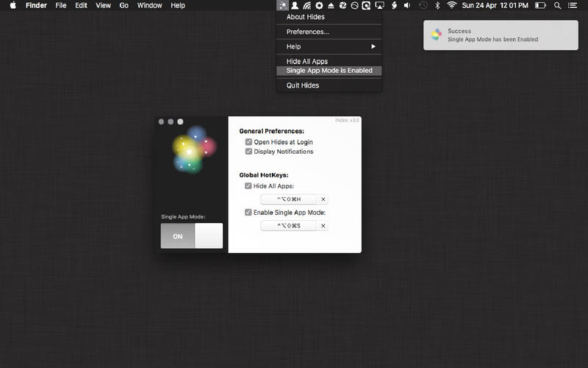Switch the Single App Mode toggle off

tap(192, 236)
